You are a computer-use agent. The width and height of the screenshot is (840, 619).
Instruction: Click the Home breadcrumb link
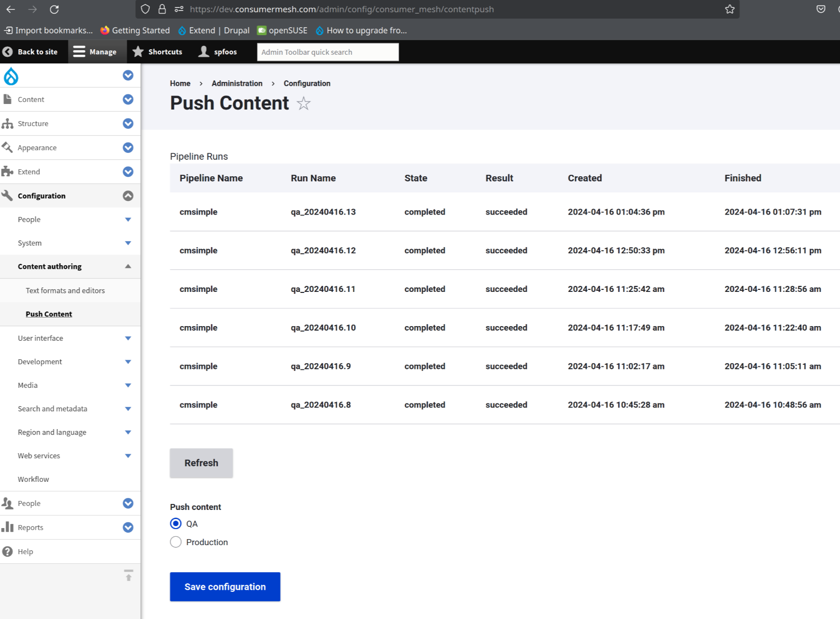click(180, 83)
